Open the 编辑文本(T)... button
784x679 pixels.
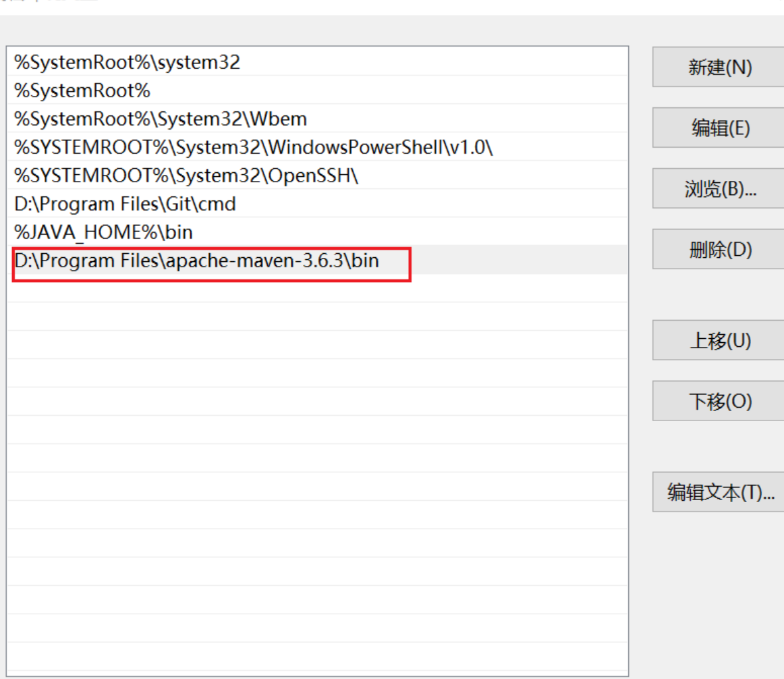(719, 492)
